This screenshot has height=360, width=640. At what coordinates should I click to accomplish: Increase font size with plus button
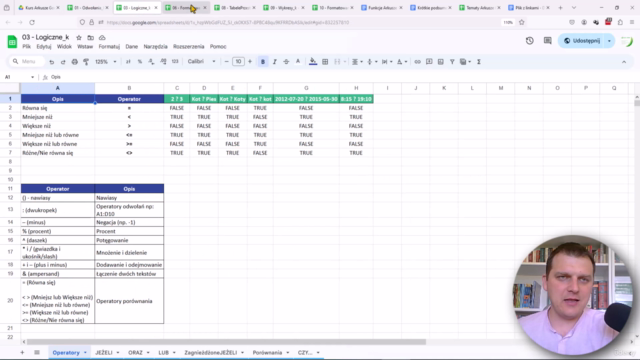[250, 62]
